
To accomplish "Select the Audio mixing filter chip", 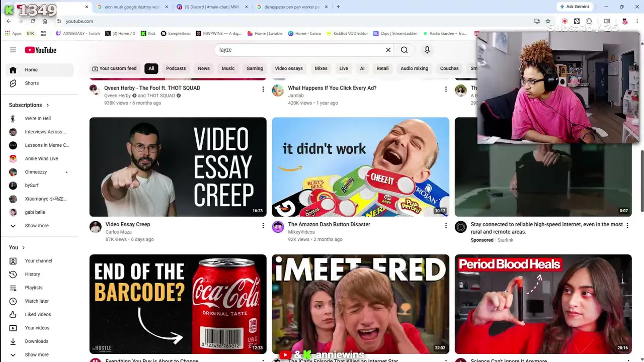I will coord(414,68).
